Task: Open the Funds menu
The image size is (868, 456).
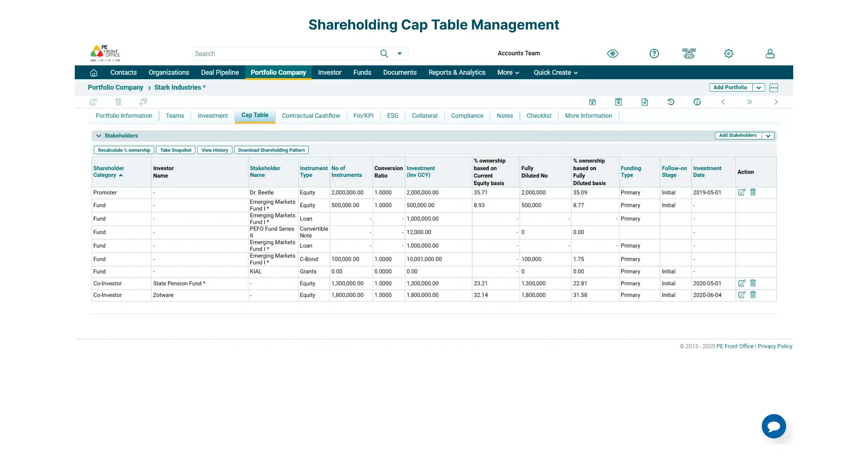Action: 362,72
